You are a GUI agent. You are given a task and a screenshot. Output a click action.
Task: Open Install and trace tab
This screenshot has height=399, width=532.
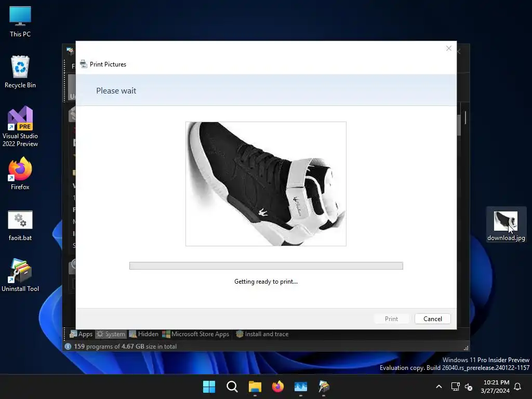pyautogui.click(x=262, y=334)
